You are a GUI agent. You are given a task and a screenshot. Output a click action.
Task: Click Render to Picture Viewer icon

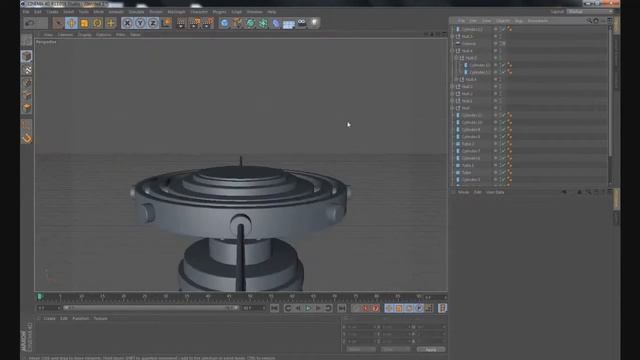(195, 23)
